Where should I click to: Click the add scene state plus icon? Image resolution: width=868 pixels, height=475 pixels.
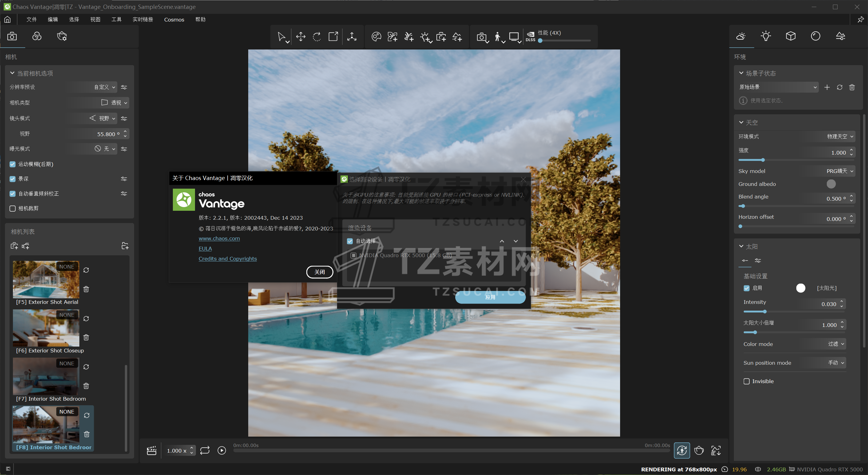pos(827,87)
